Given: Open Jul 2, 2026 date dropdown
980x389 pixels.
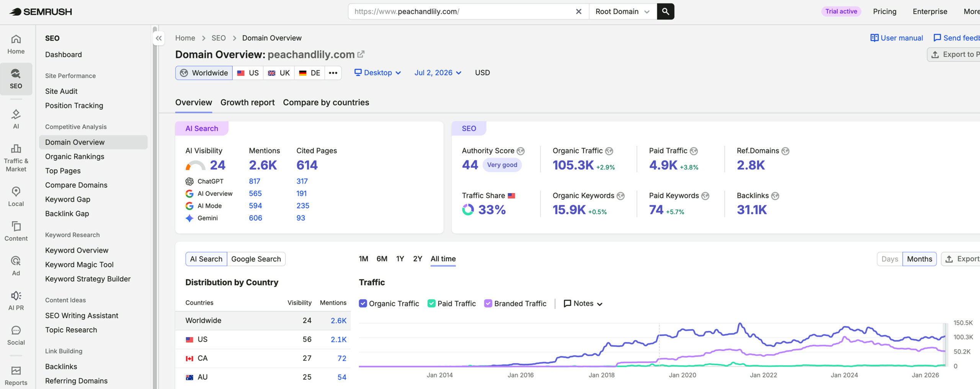Looking at the screenshot, I should (x=438, y=73).
